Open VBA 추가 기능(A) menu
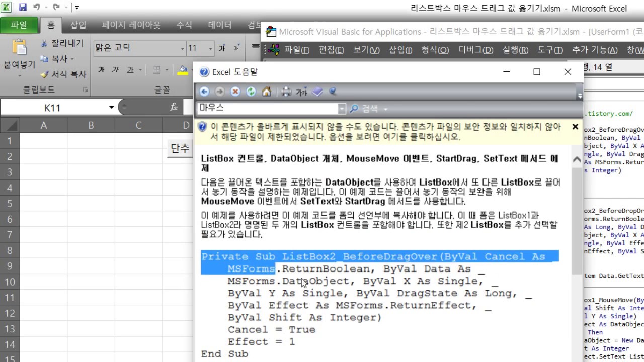The image size is (644, 362). 594,50
